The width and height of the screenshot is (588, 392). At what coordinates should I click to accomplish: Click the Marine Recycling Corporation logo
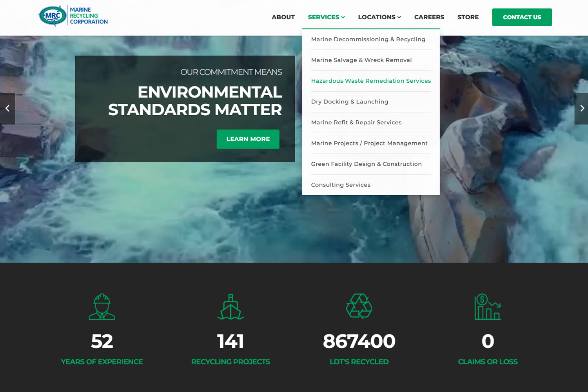73,16
